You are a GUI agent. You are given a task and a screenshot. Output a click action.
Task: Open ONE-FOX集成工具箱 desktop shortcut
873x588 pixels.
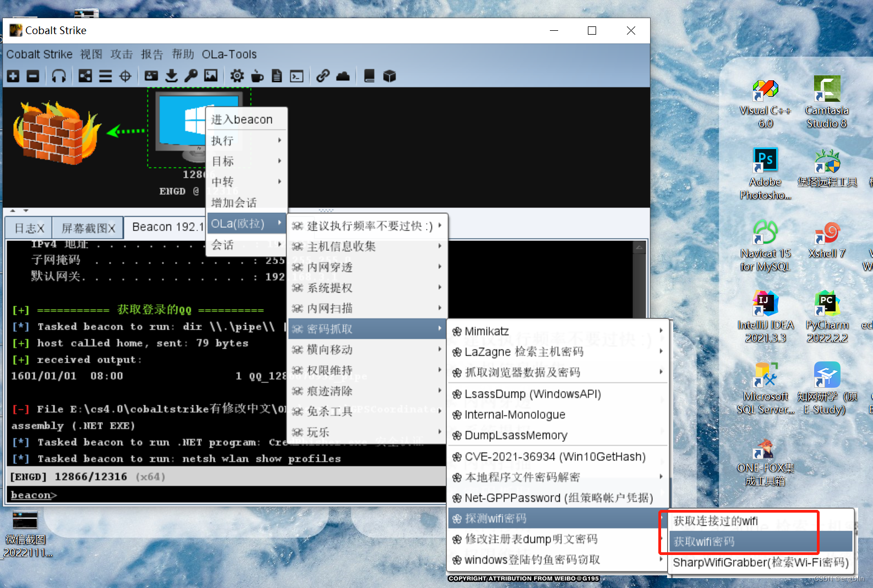tap(765, 462)
